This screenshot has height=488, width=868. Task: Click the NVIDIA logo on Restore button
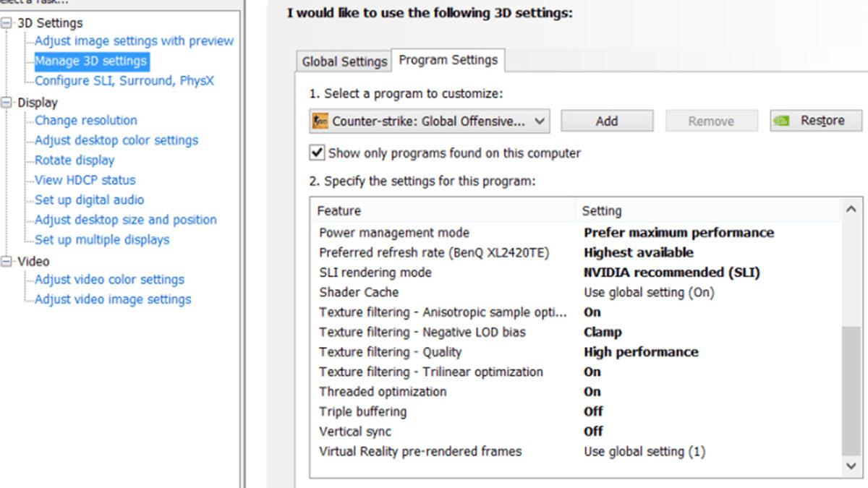pos(781,121)
